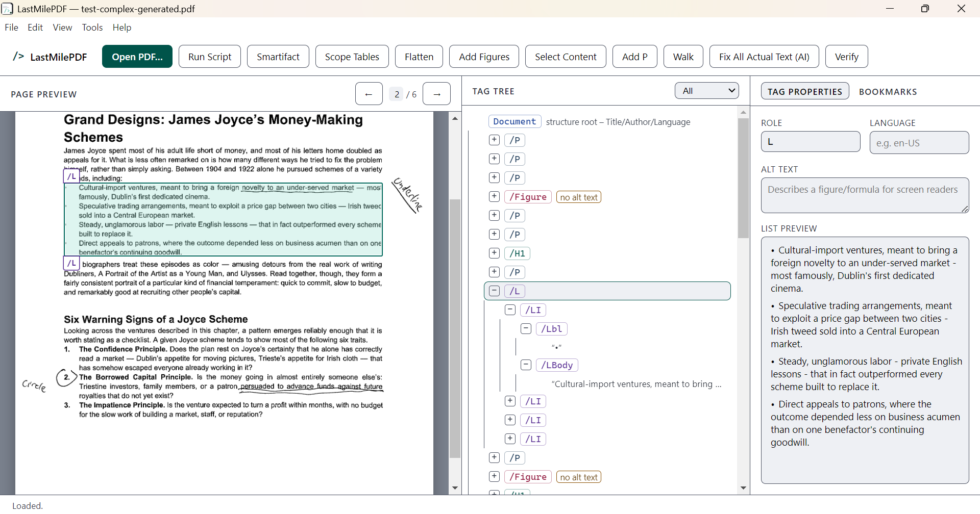Click the LastMilePDF logo in the toolbar
980x514 pixels.
click(x=50, y=57)
